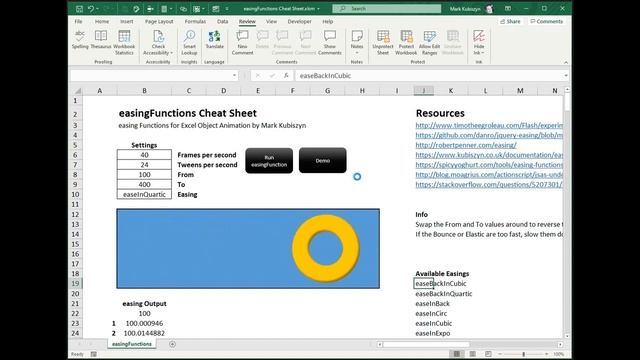640x360 pixels.
Task: Click Protect Workbook
Action: (406, 42)
